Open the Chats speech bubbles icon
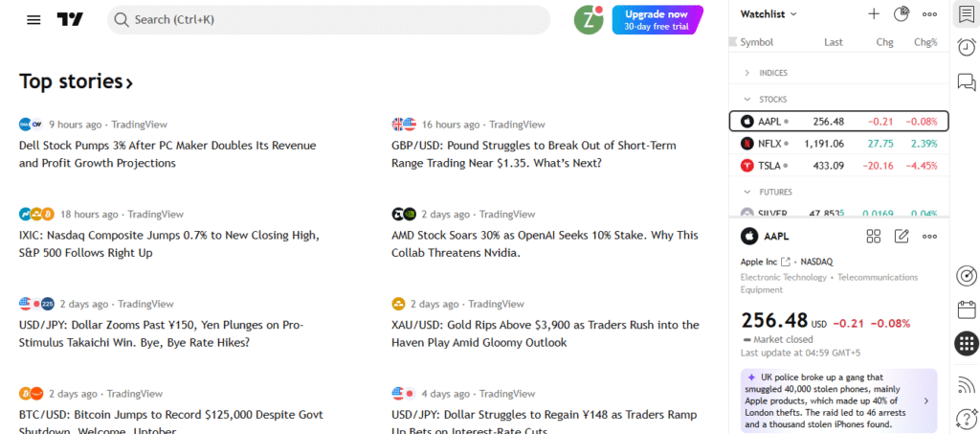The image size is (980, 434). point(967,82)
